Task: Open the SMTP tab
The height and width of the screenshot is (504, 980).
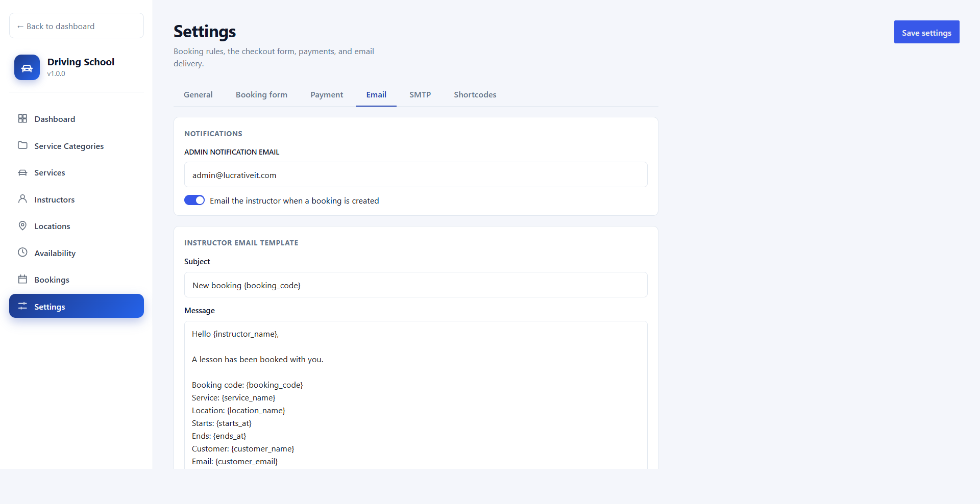Action: [420, 94]
